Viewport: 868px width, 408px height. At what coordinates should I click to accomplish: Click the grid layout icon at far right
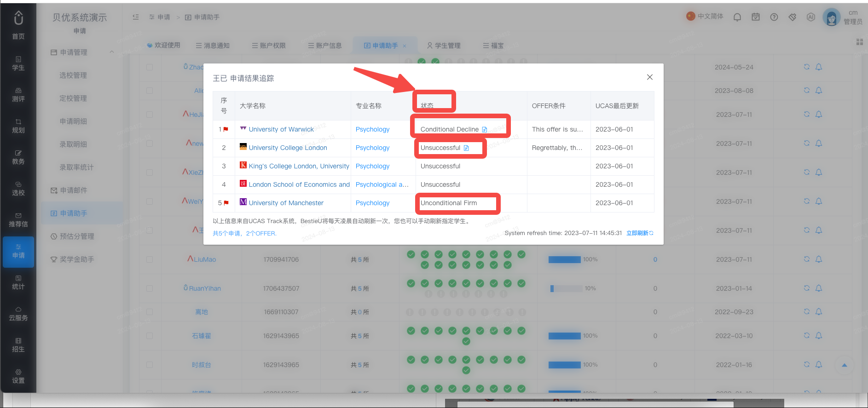859,42
